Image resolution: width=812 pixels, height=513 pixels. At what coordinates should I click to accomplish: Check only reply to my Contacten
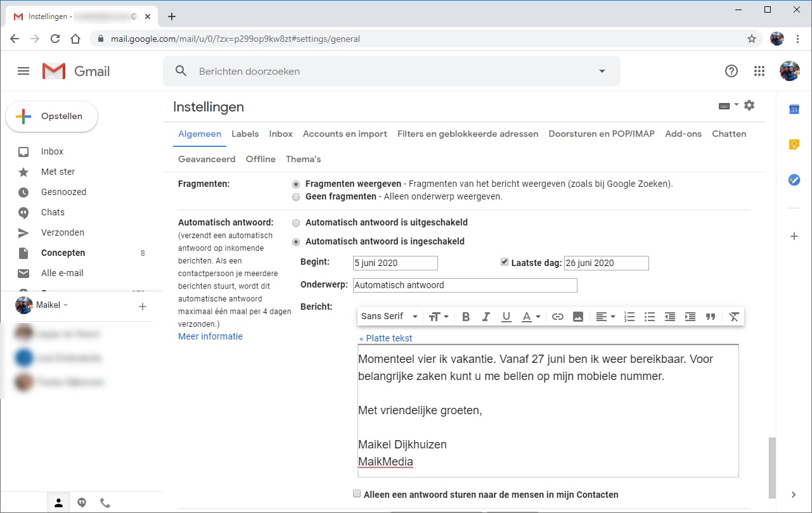(x=357, y=494)
